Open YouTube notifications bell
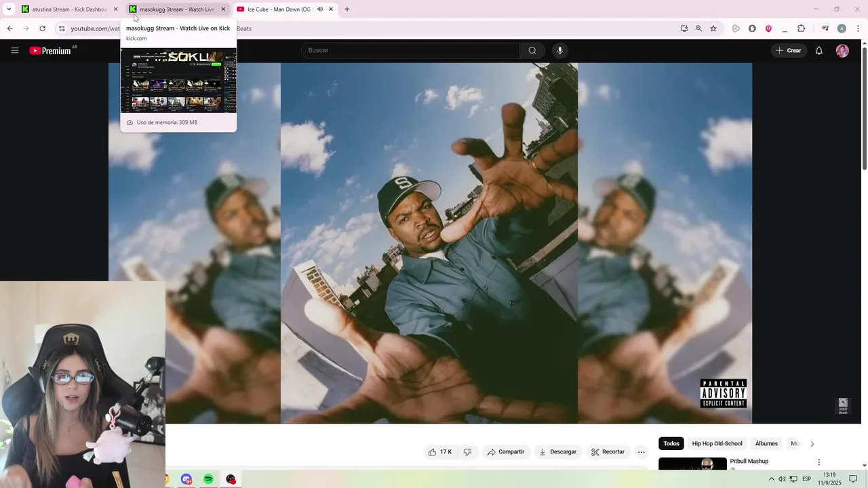Viewport: 868px width, 488px height. 819,50
